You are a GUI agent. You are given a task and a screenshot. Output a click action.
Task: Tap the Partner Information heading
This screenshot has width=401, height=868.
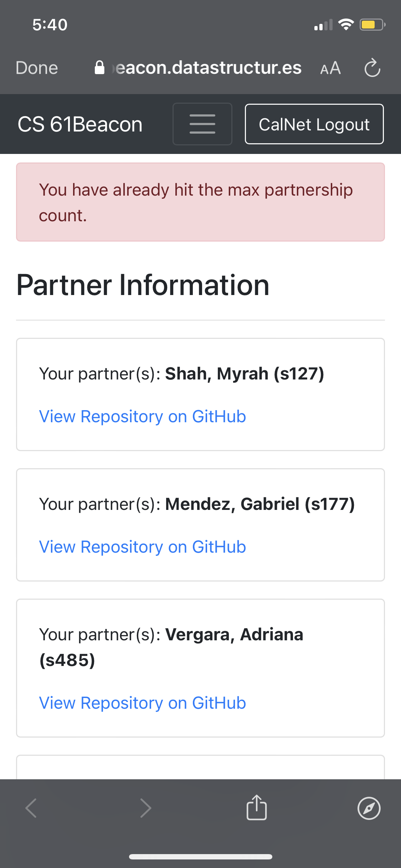143,285
